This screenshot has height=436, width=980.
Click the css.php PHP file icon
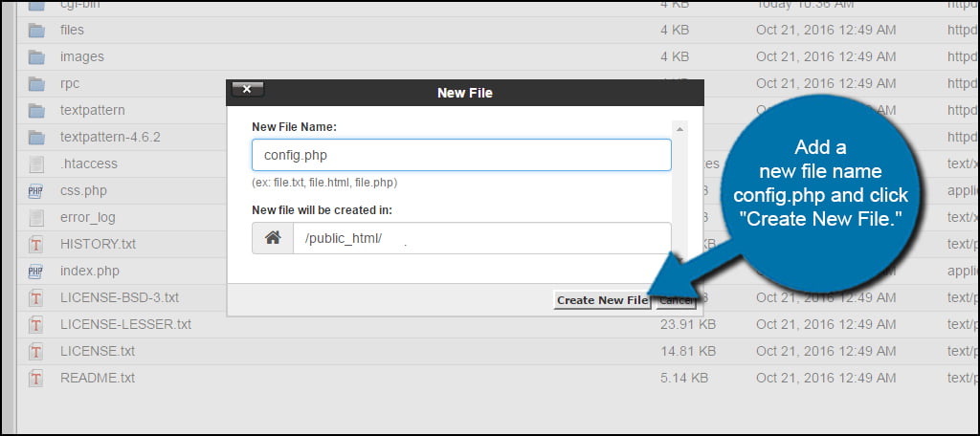point(36,190)
